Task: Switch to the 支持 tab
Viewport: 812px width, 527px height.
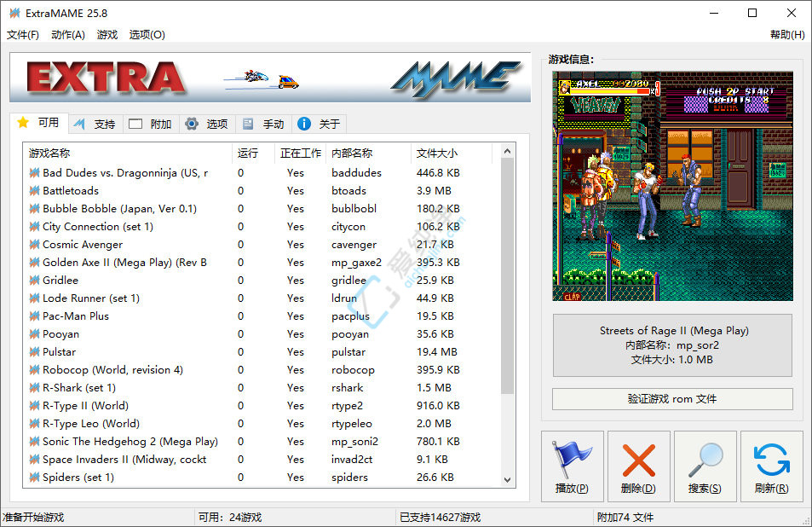Action: [95, 124]
